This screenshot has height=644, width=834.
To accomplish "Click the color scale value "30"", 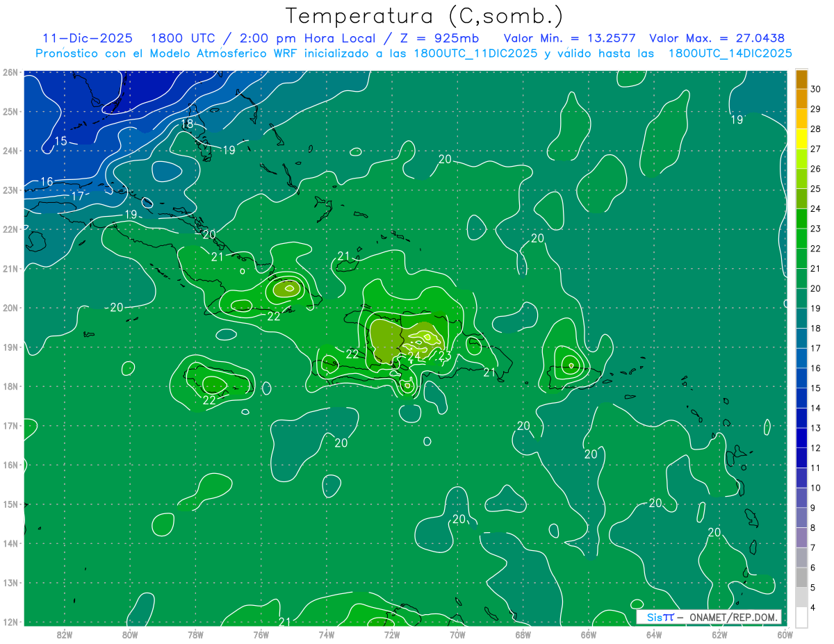I will click(x=815, y=89).
